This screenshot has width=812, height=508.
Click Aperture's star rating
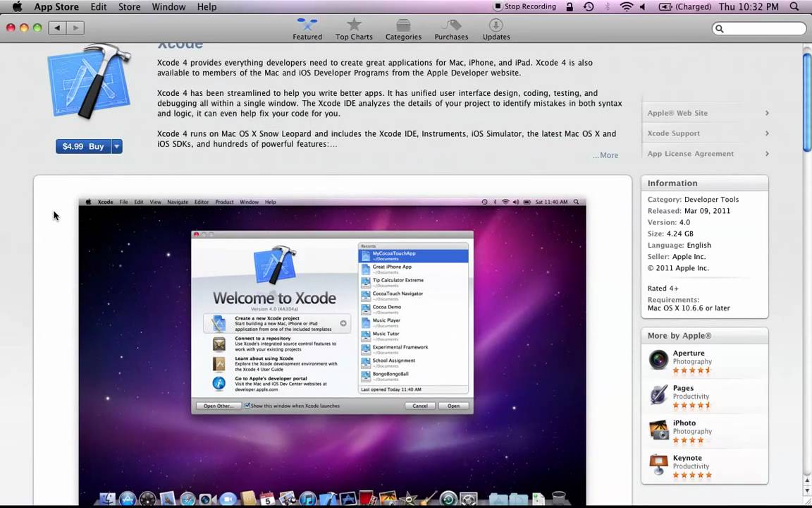pyautogui.click(x=692, y=370)
